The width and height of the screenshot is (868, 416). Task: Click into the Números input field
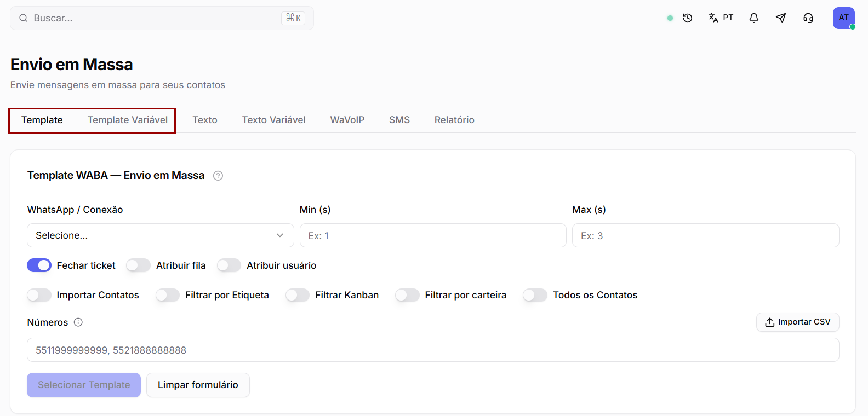433,350
